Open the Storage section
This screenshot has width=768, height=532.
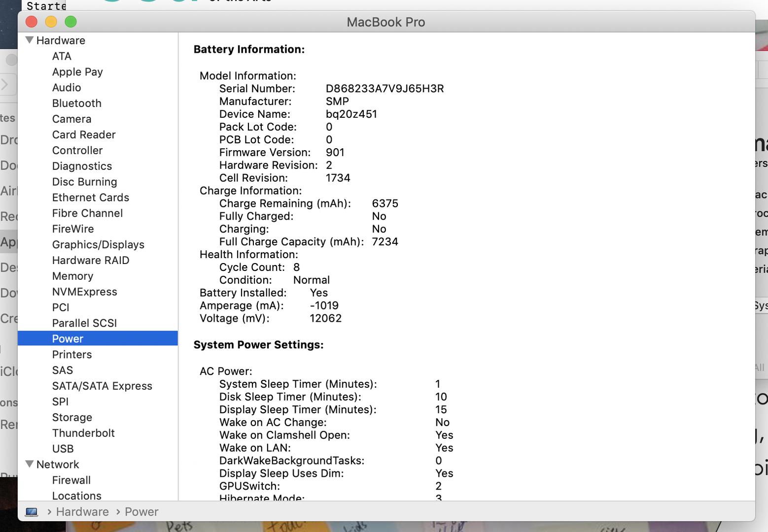(72, 418)
